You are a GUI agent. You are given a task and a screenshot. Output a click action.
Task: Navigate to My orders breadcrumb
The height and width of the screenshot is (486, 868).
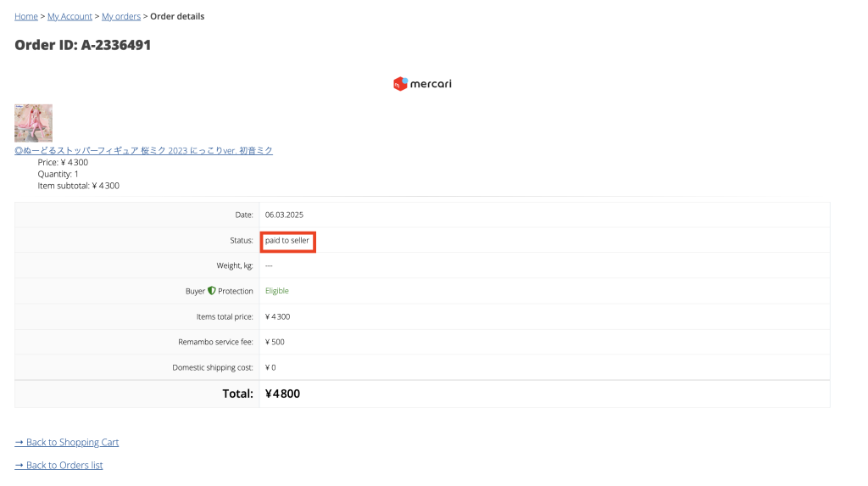point(121,16)
